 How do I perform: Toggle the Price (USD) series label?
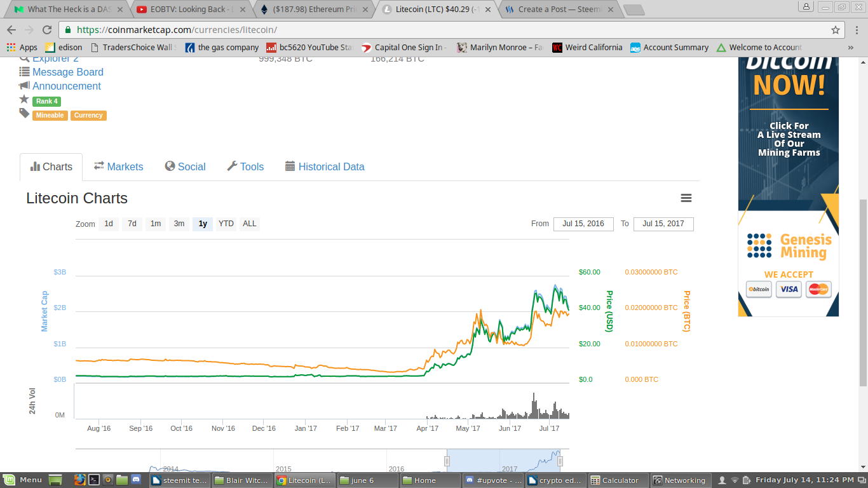click(x=609, y=311)
